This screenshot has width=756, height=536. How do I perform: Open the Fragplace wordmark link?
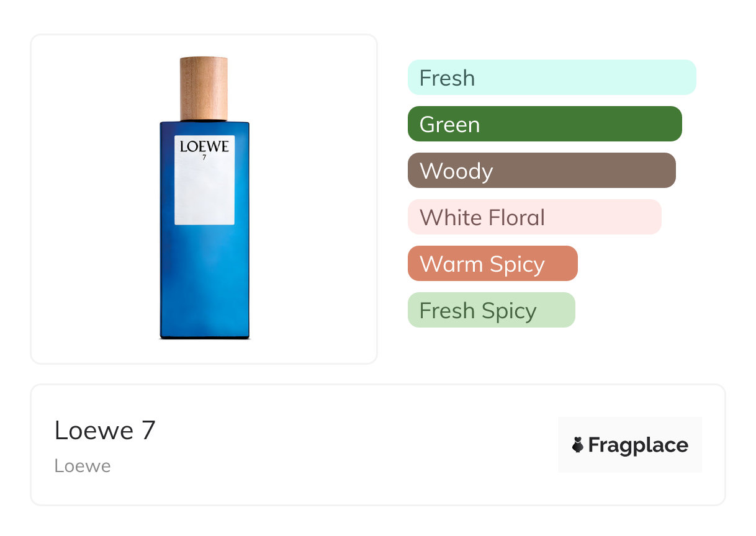pyautogui.click(x=637, y=445)
